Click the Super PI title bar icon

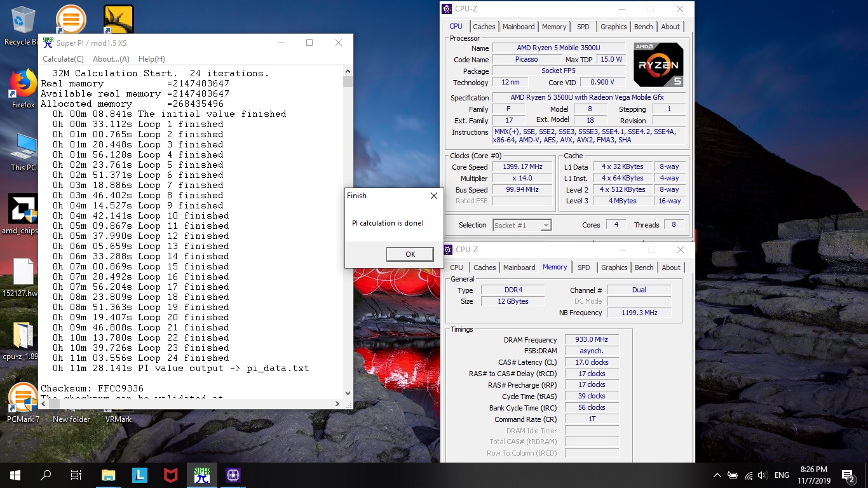point(48,43)
